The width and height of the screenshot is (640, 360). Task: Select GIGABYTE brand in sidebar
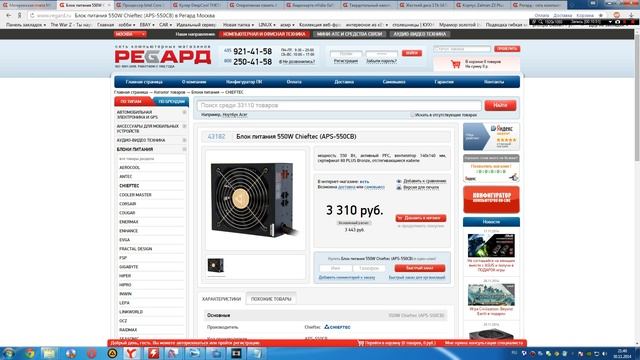pyautogui.click(x=129, y=267)
